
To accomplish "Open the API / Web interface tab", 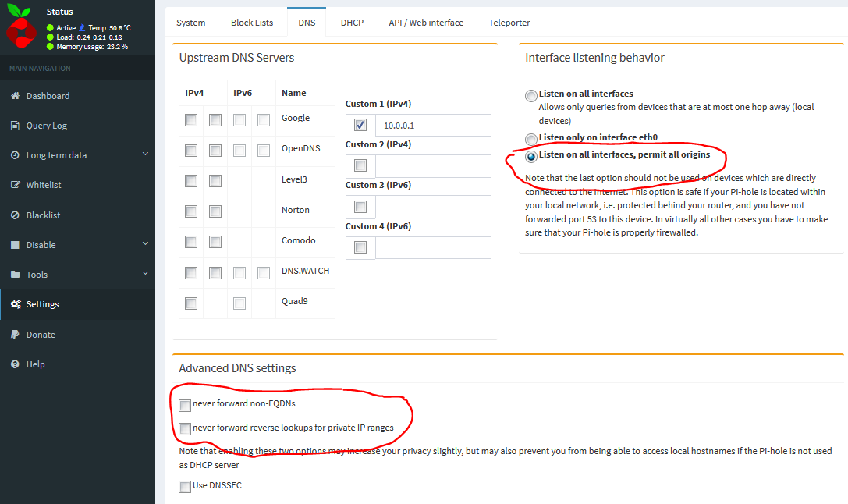I will (x=426, y=23).
